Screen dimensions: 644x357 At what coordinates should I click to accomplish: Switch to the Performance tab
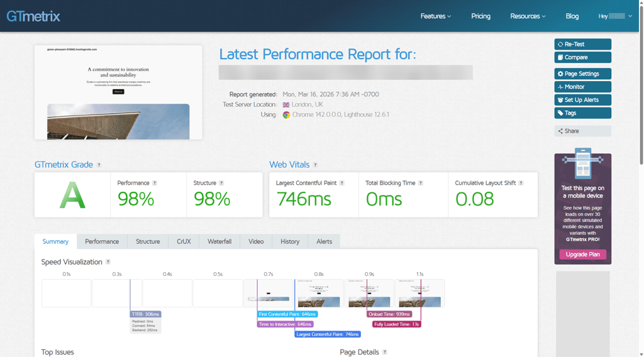pos(102,242)
